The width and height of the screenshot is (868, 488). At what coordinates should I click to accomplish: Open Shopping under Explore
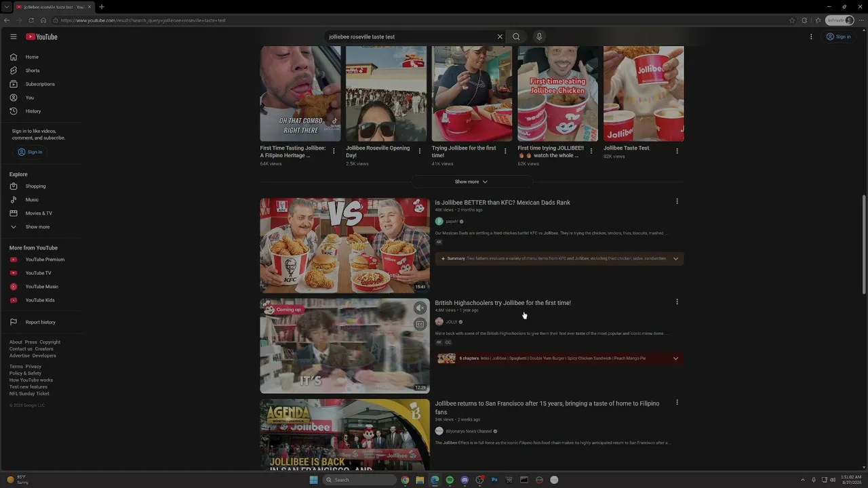point(35,186)
